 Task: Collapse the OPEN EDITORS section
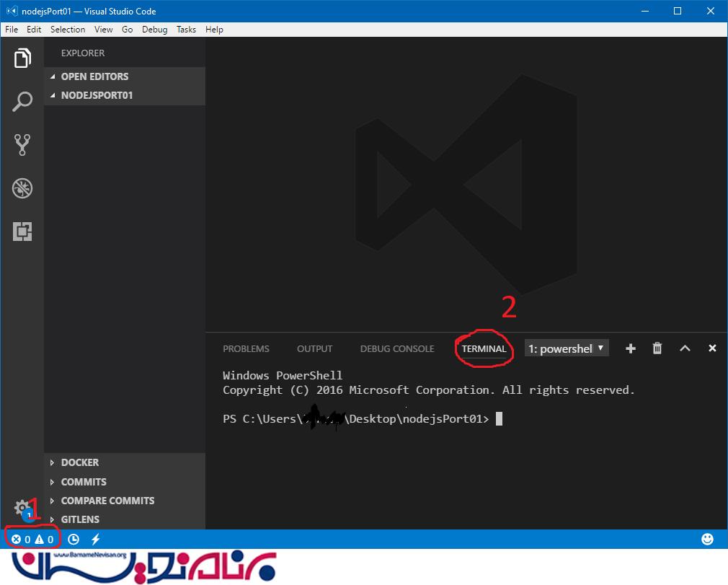125,76
